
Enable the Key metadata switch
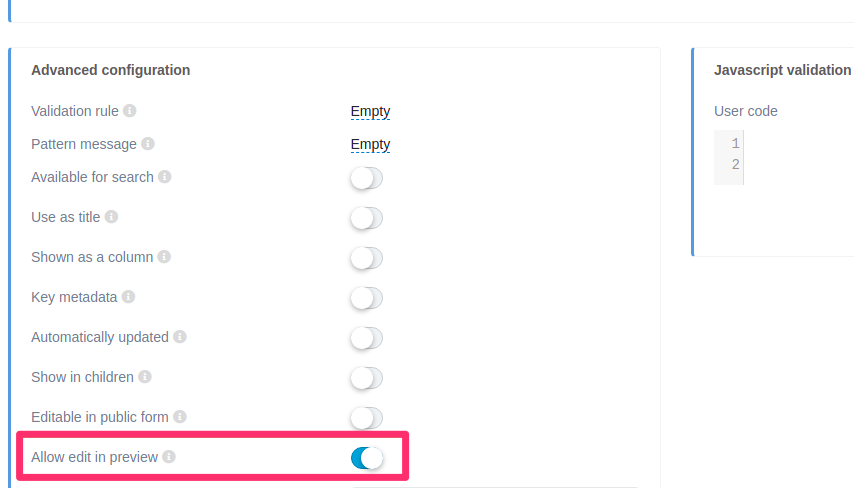click(x=366, y=298)
